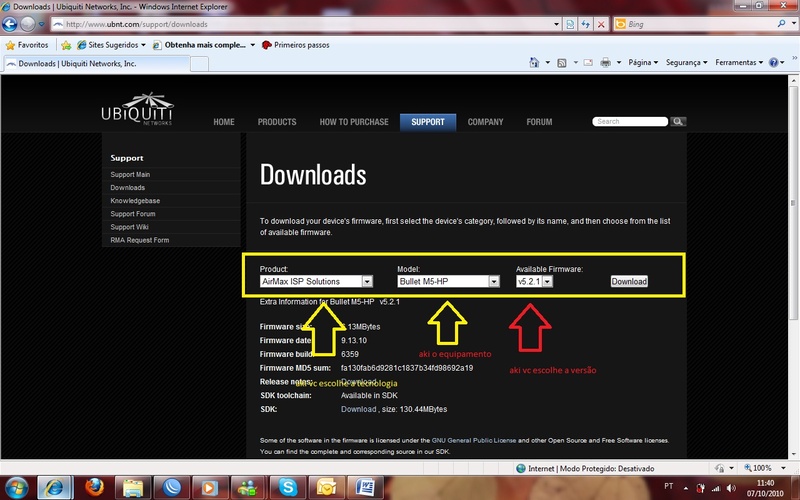Click the Bing search magnifier icon
Screen dimensions: 800x500
pyautogui.click(x=781, y=23)
